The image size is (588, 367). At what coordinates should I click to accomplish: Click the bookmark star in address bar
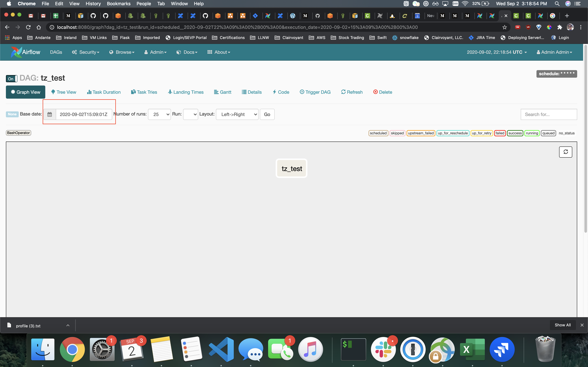pos(505,27)
